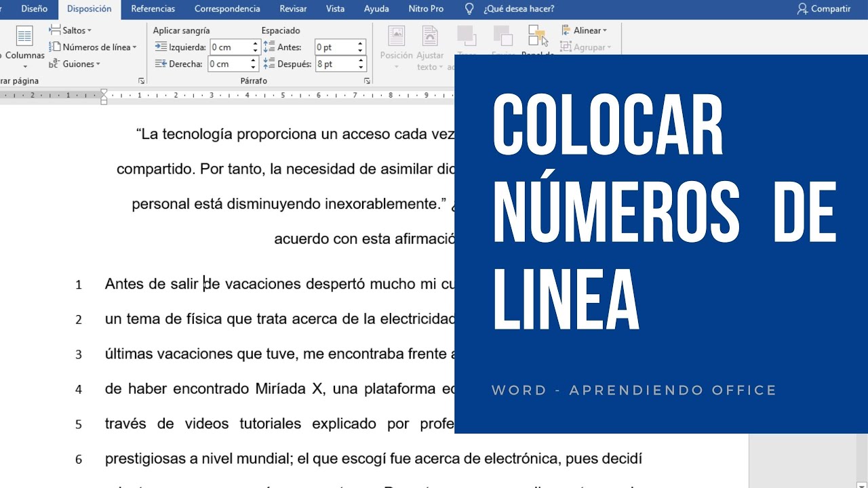This screenshot has width=868, height=488.
Task: Open the Ajustar texto button
Action: [x=430, y=47]
